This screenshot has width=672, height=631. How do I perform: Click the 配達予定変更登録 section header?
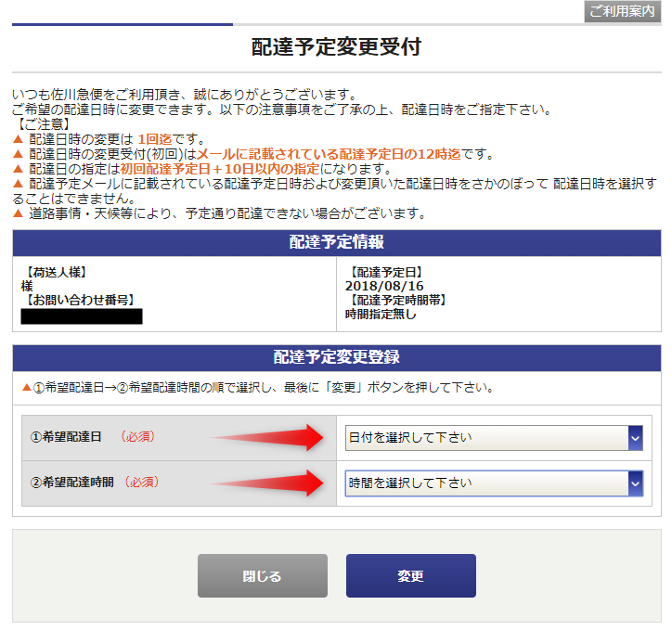tap(336, 357)
